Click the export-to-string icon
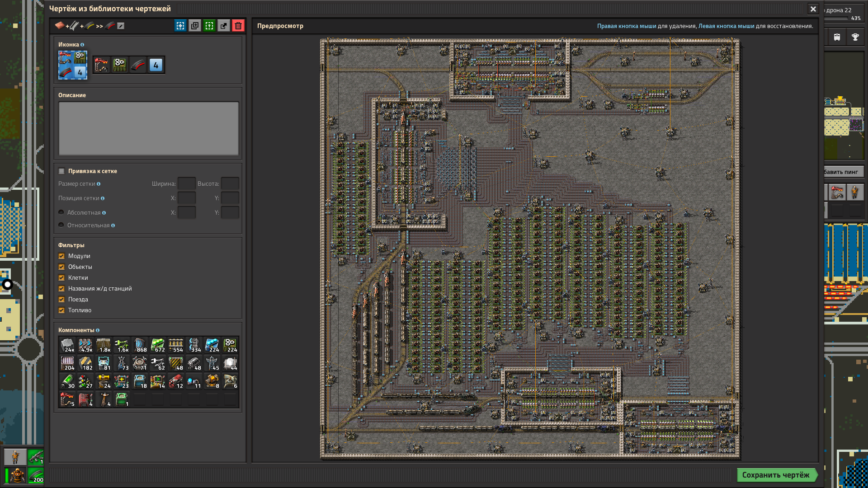This screenshot has width=868, height=488. 224,26
